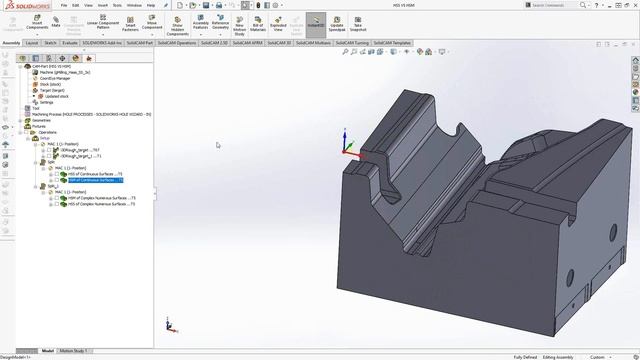The width and height of the screenshot is (640, 360).
Task: Start a New Motion Study
Action: (x=240, y=26)
